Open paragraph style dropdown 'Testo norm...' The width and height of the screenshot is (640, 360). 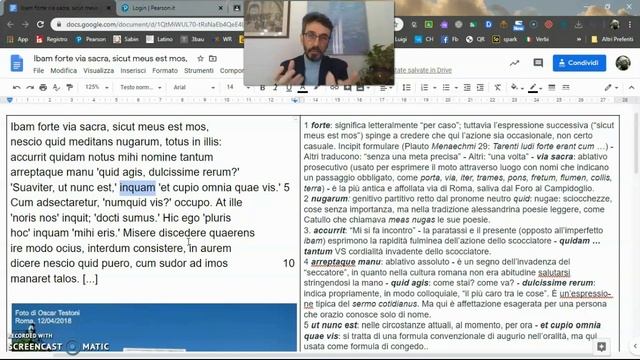(141, 87)
